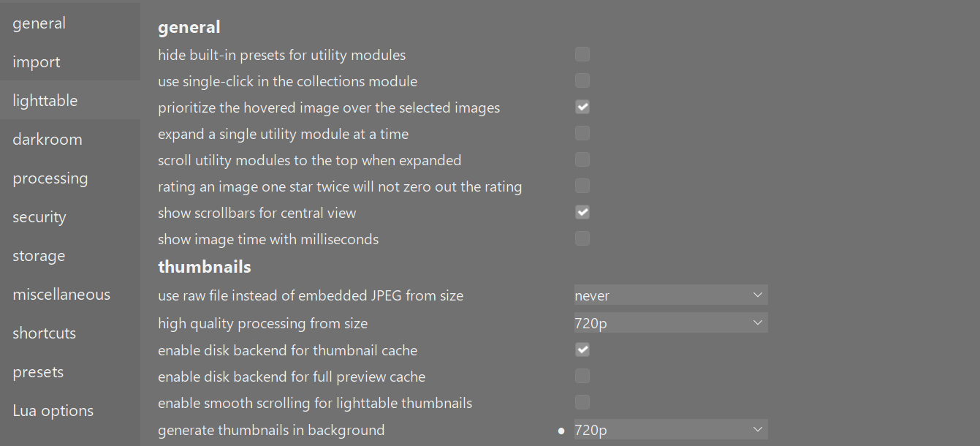Open the presets preferences tab
The height and width of the screenshot is (446, 980).
click(x=38, y=372)
